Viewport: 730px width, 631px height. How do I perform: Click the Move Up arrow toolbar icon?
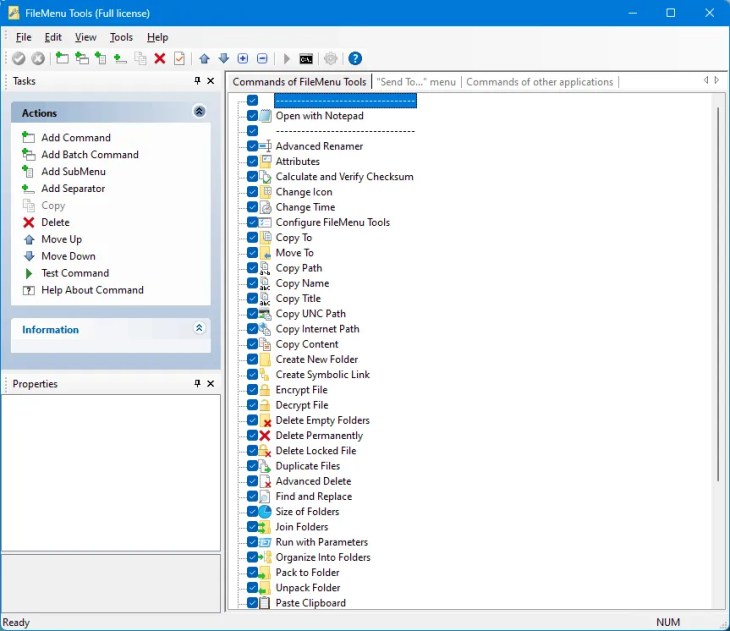pos(204,58)
